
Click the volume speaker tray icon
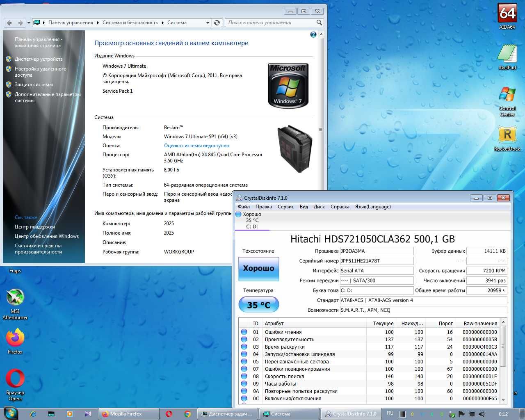tap(482, 414)
